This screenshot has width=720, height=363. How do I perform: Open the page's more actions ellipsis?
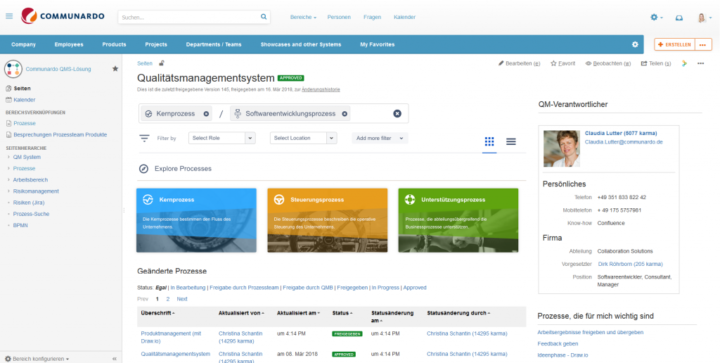(x=701, y=63)
